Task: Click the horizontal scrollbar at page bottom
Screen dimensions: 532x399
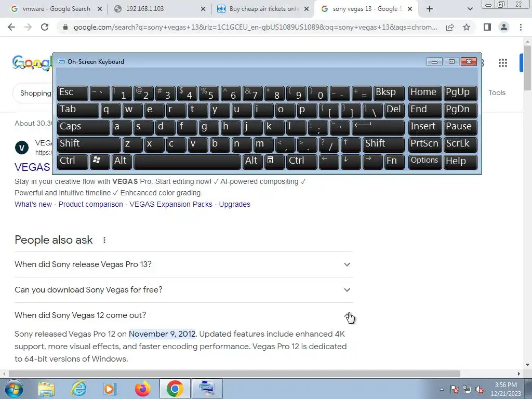Action: pyautogui.click(x=234, y=374)
